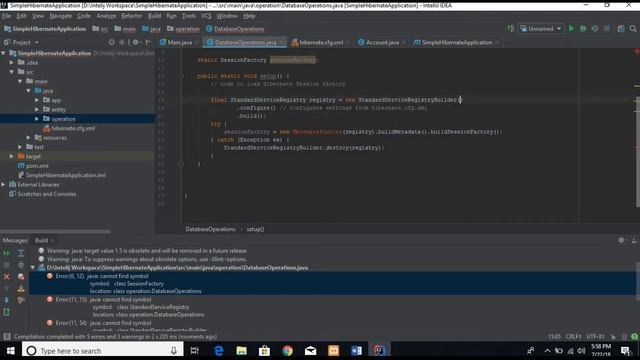Expand the entity package
The width and height of the screenshot is (640, 360).
(x=37, y=109)
